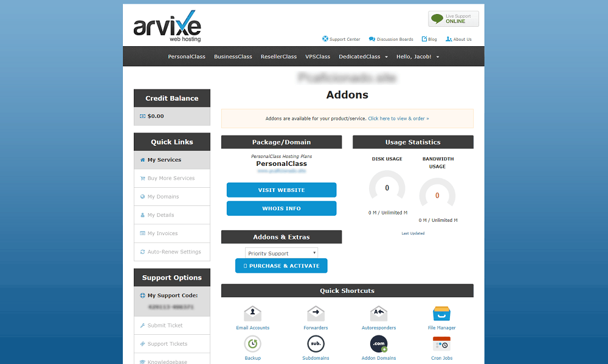Click the My Details person icon

click(142, 215)
